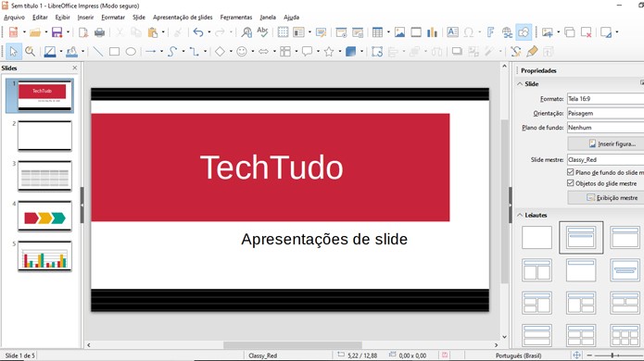Select the Curve drawing tool
Image resolution: width=644 pixels, height=361 pixels.
point(172,51)
